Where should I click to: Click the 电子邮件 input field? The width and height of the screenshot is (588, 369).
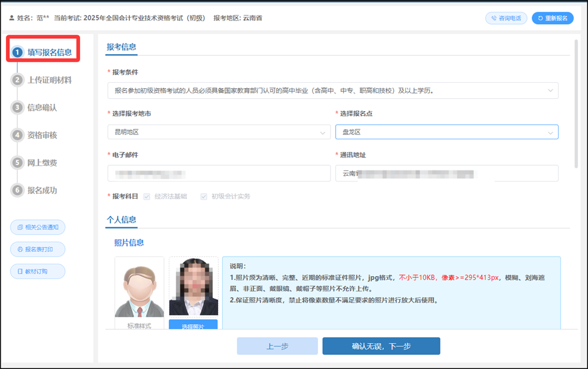219,173
